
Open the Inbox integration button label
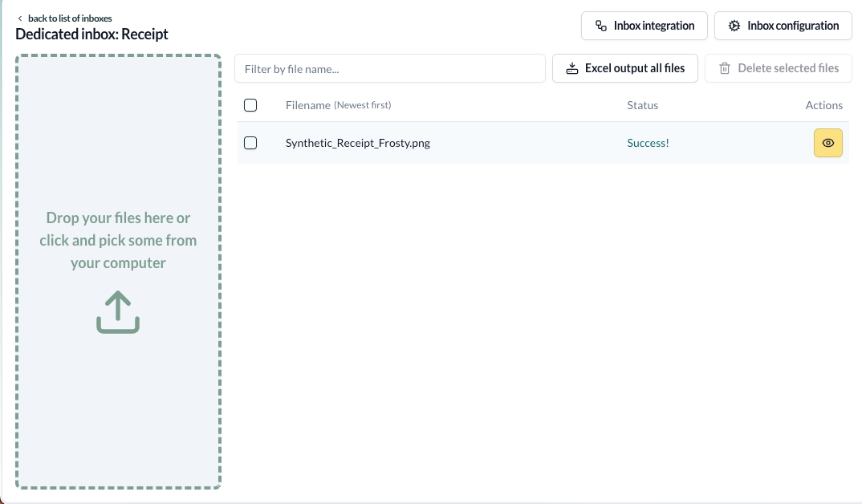tap(653, 26)
